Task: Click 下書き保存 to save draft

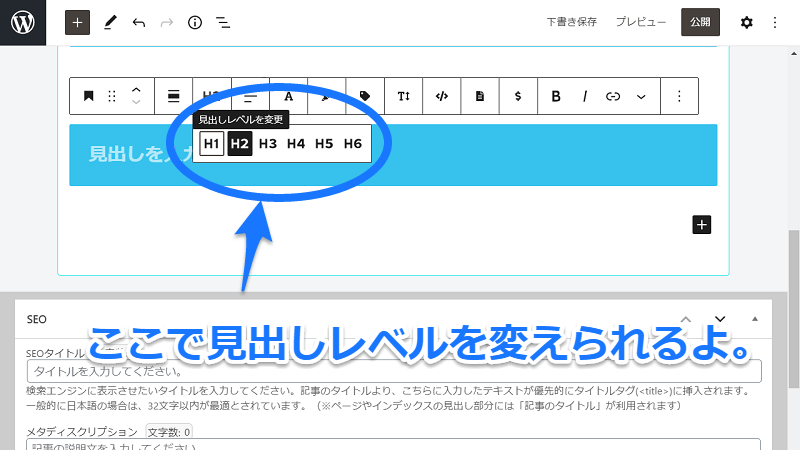Action: pyautogui.click(x=573, y=22)
